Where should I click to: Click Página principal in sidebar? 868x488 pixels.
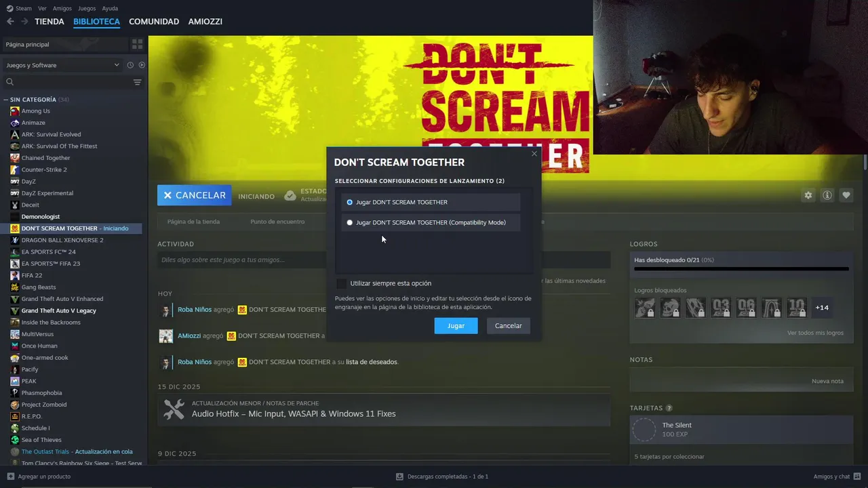[x=64, y=44]
